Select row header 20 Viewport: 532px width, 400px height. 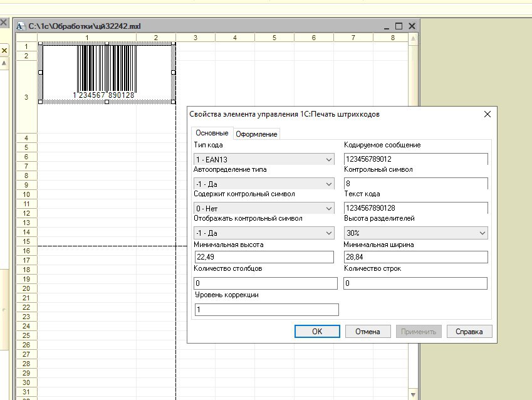tap(26, 288)
